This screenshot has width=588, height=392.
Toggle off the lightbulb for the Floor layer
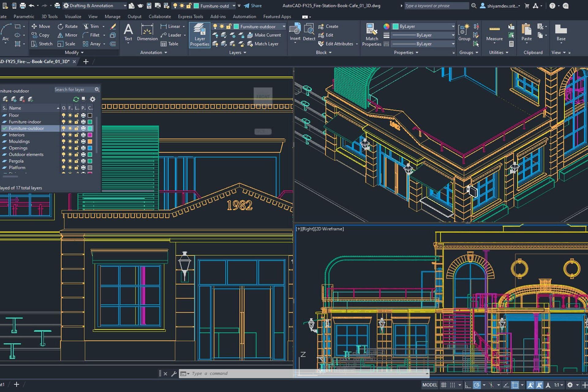coord(63,115)
